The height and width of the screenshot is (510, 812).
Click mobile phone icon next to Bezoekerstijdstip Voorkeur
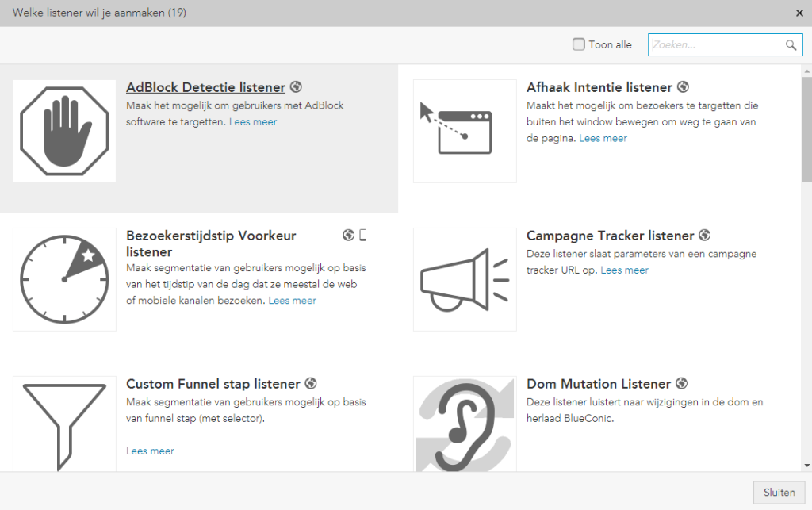click(x=363, y=235)
